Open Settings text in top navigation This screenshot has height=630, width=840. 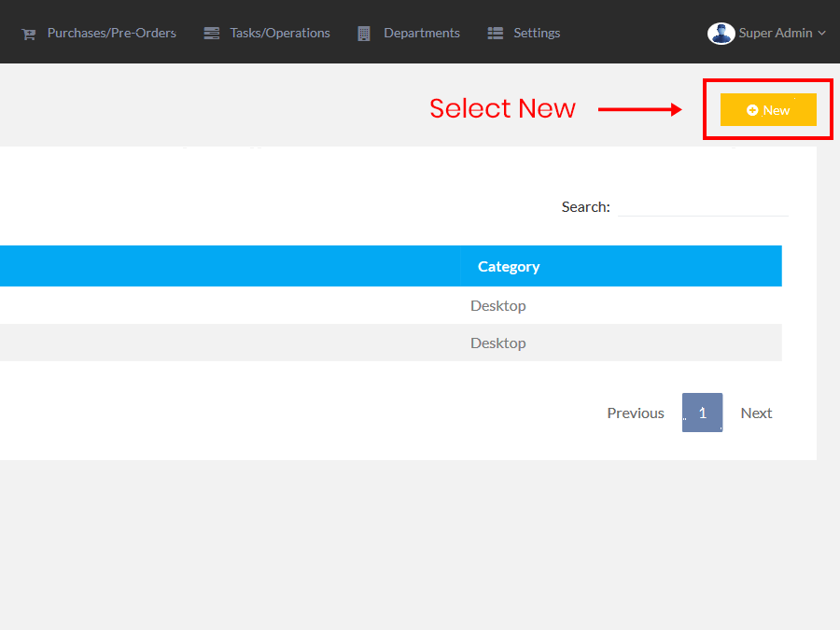(x=537, y=33)
